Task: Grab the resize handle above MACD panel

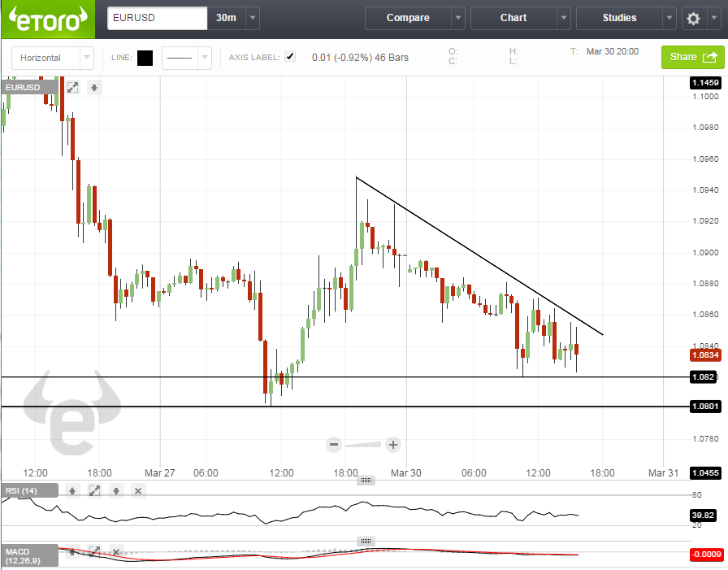Action: point(366,542)
